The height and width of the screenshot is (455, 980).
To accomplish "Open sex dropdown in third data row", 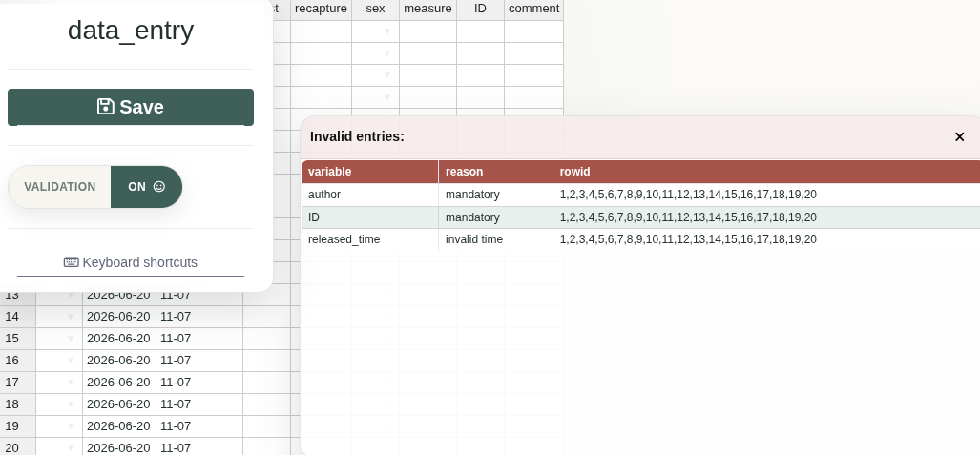I will [x=387, y=75].
